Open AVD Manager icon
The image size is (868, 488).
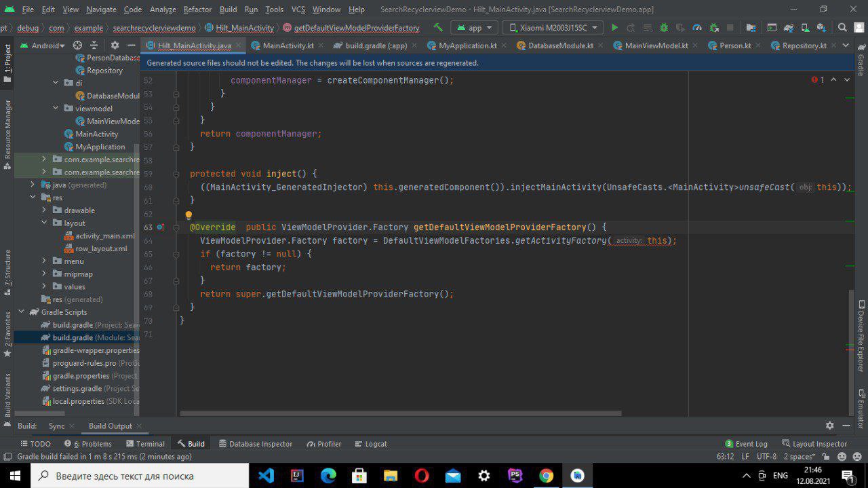coord(805,28)
